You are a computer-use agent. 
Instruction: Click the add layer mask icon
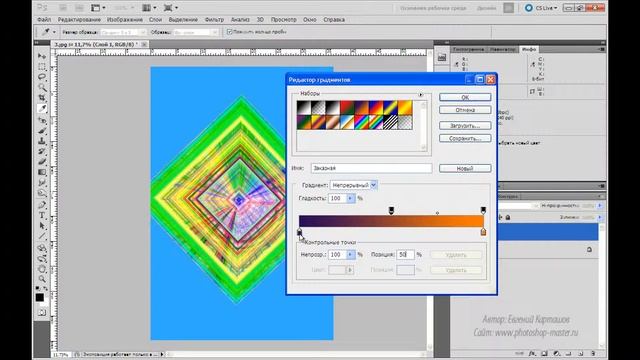point(544,353)
